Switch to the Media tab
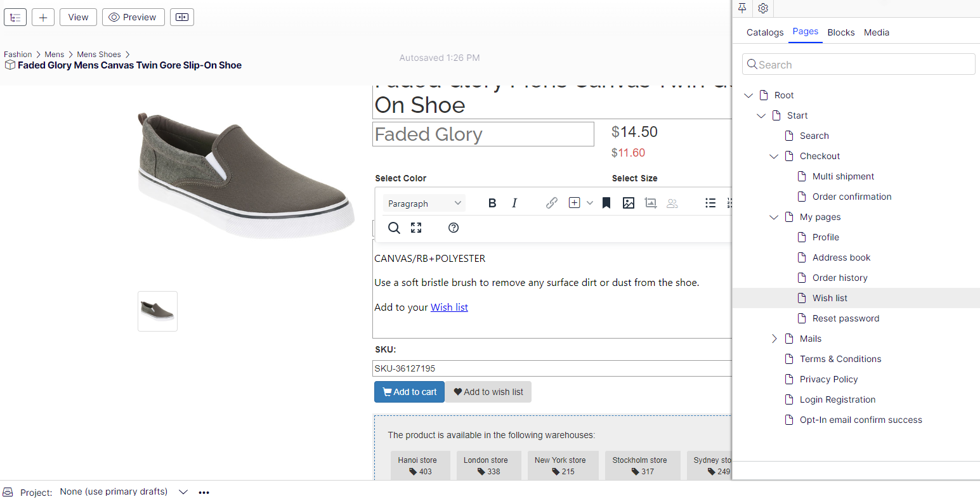 point(877,32)
